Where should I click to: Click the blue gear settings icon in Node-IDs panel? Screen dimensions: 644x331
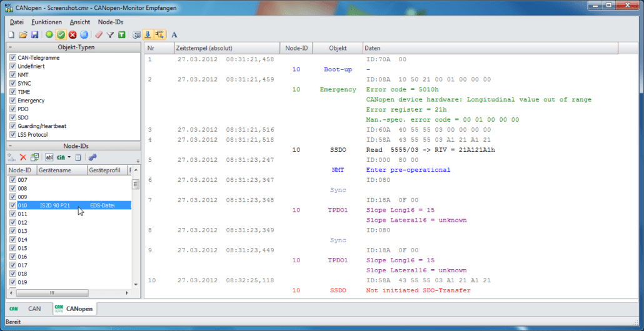[x=93, y=157]
